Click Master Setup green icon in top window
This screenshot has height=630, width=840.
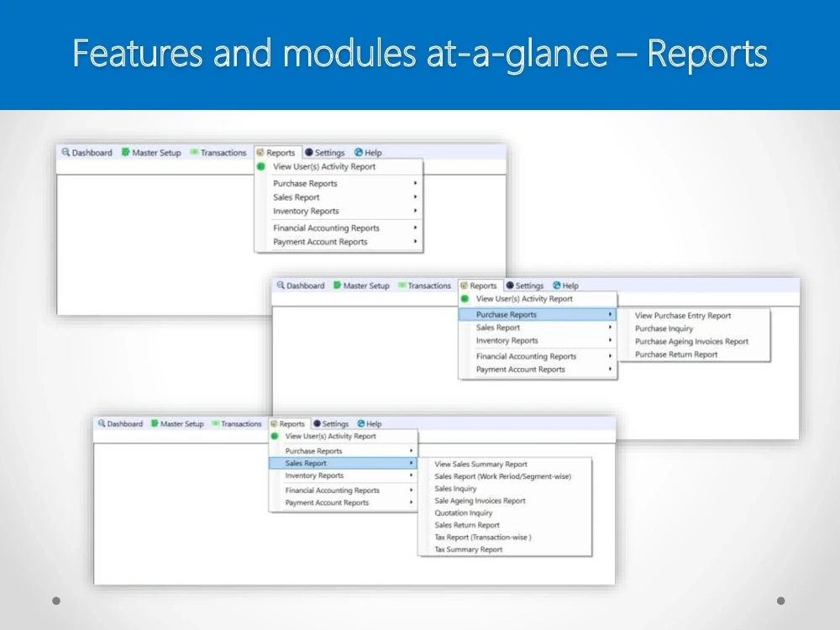point(125,152)
